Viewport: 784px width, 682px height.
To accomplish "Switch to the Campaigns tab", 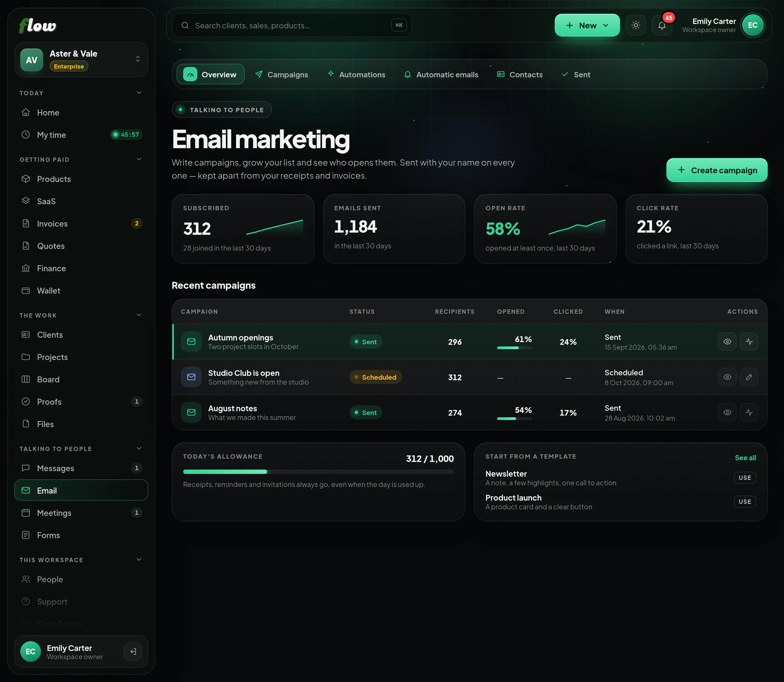I will pos(281,74).
